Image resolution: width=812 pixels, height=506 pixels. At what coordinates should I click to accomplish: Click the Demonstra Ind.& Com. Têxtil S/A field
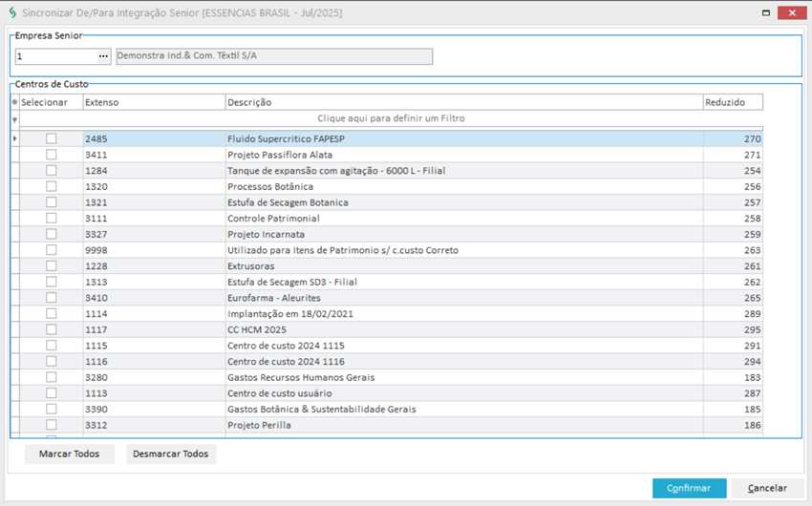click(x=274, y=56)
